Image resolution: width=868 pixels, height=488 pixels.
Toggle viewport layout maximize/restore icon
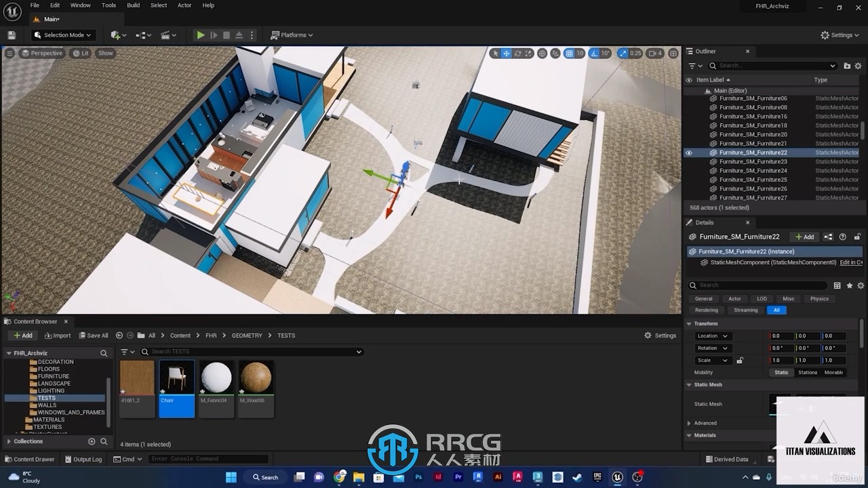click(673, 53)
